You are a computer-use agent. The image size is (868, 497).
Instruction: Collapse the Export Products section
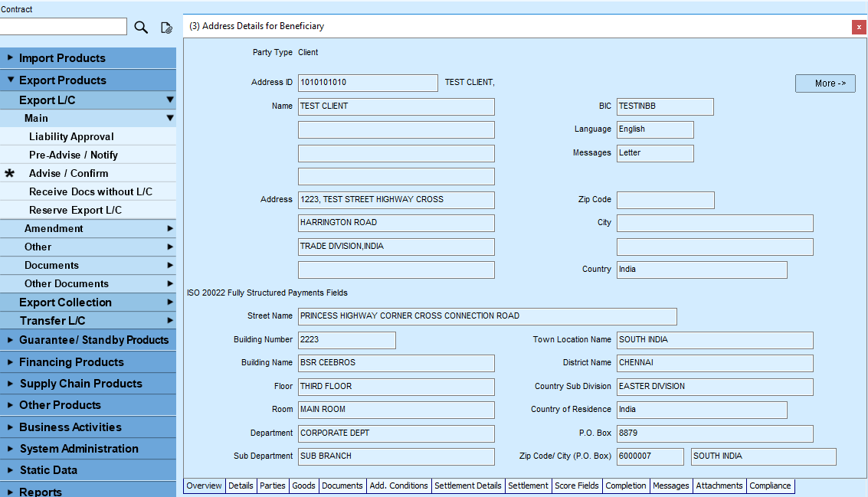(x=88, y=80)
